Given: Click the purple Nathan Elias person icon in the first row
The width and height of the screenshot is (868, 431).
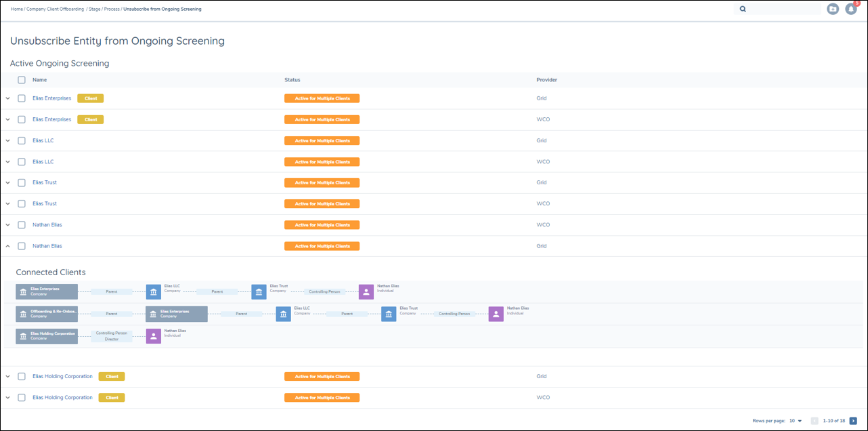Looking at the screenshot, I should [366, 291].
